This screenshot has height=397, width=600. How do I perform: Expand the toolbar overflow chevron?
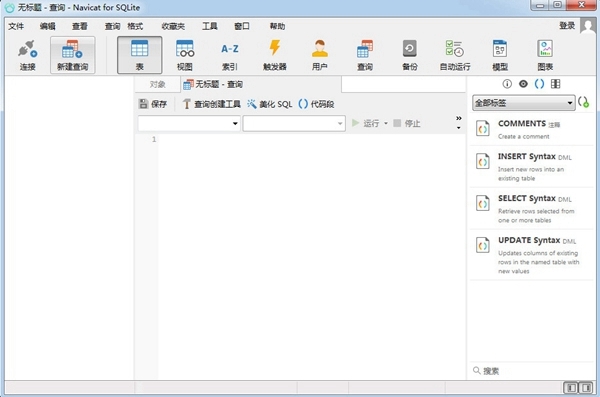pyautogui.click(x=458, y=118)
